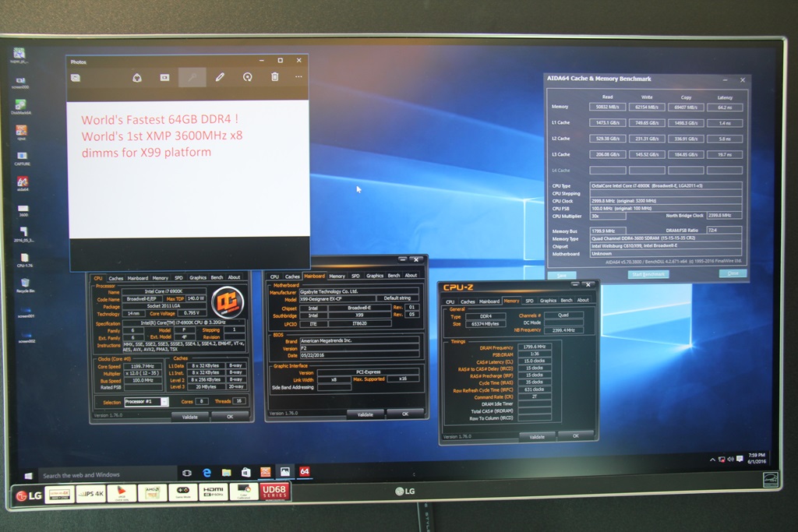Open File Explorer from the taskbar

tap(226, 472)
